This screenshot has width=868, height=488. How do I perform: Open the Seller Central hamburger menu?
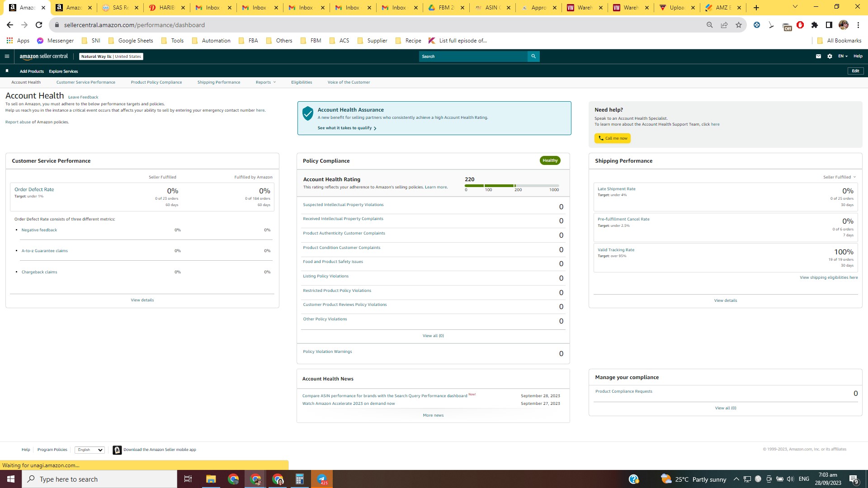point(7,56)
